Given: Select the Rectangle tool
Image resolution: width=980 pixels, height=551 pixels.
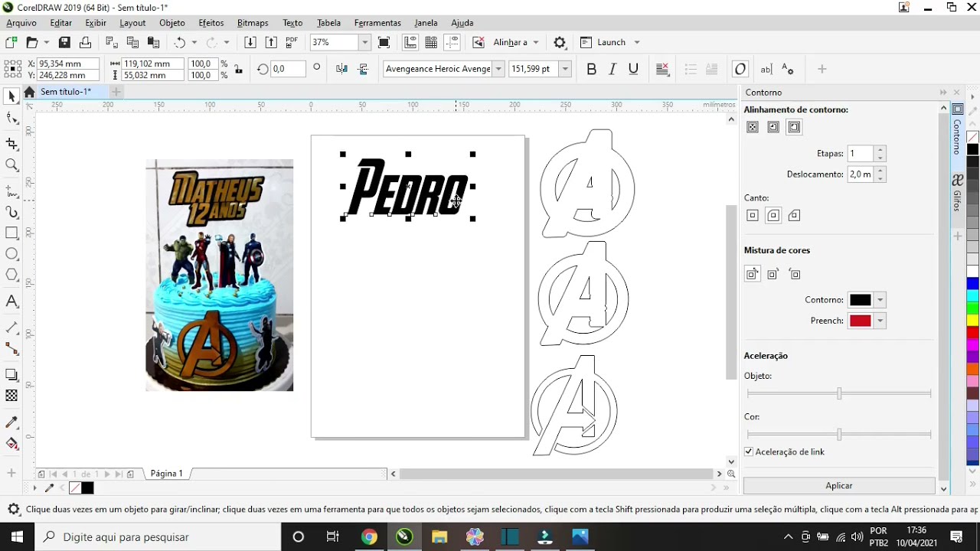Looking at the screenshot, I should point(11,233).
